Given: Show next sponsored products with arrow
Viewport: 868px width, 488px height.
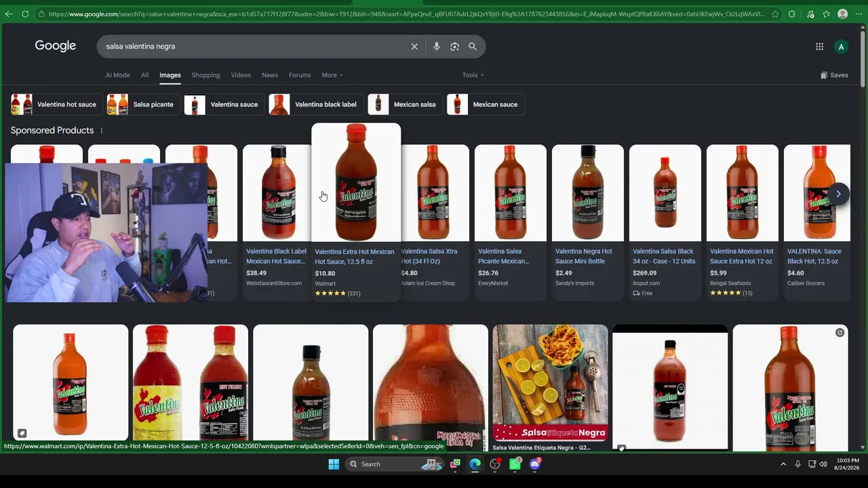Looking at the screenshot, I should (x=838, y=194).
